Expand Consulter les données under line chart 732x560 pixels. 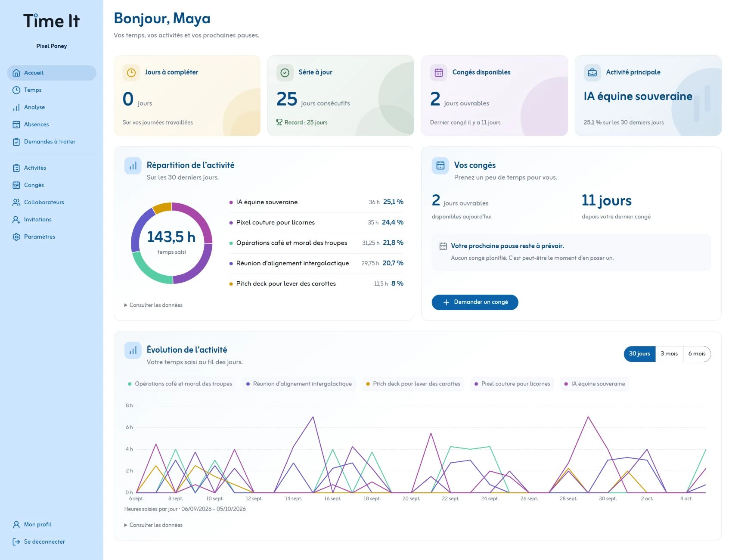[153, 525]
